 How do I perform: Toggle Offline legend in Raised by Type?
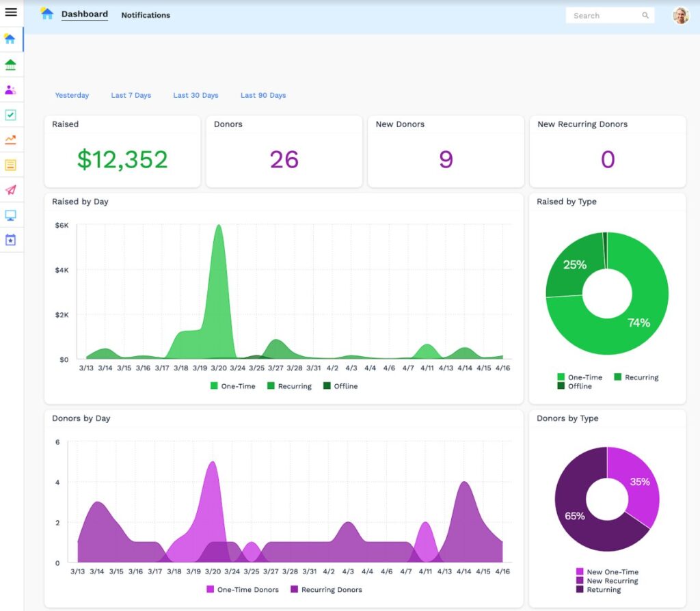[x=574, y=386]
